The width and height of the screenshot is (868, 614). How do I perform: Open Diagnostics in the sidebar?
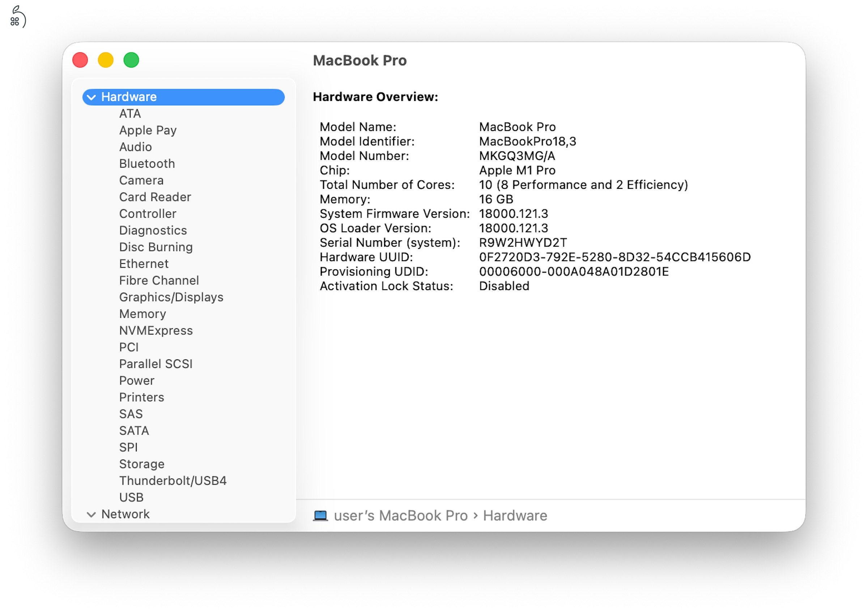pos(153,230)
